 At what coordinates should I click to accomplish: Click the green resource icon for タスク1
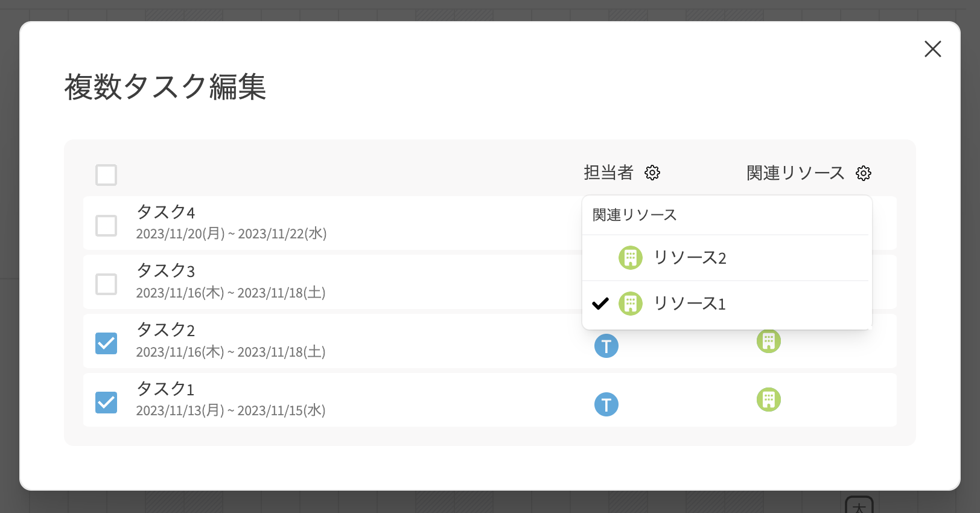tap(769, 400)
